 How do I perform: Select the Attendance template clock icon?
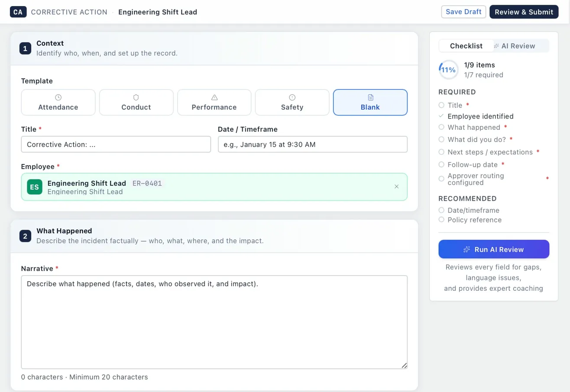58,97
